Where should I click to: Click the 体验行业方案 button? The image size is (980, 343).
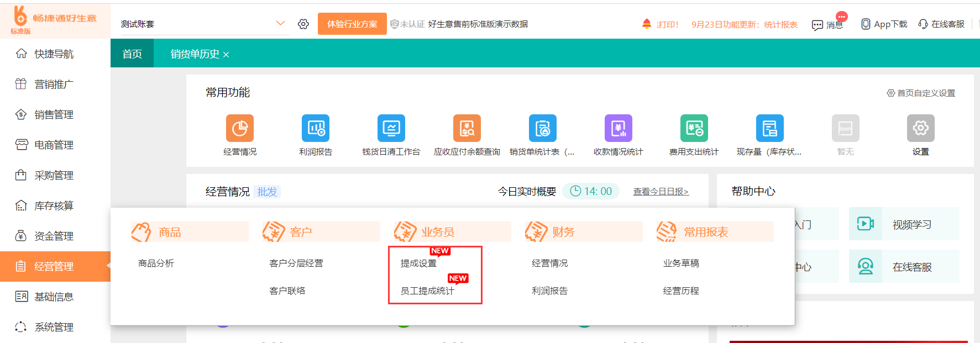pyautogui.click(x=352, y=24)
